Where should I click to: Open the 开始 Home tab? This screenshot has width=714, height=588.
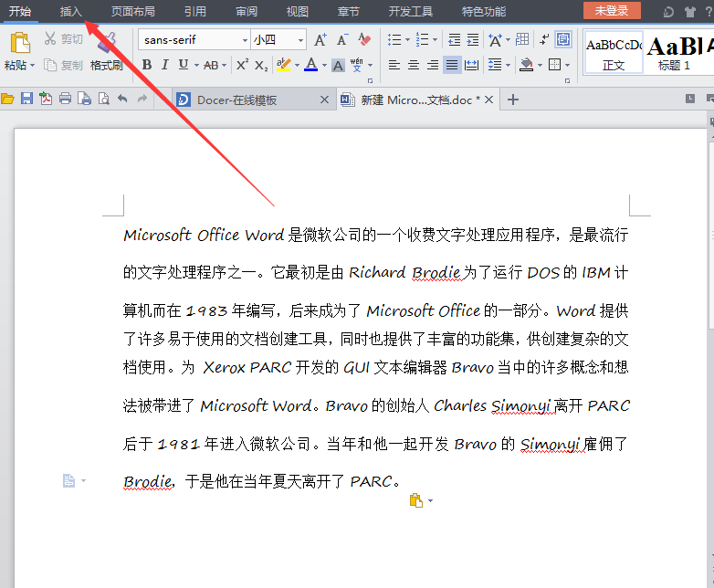(x=20, y=11)
